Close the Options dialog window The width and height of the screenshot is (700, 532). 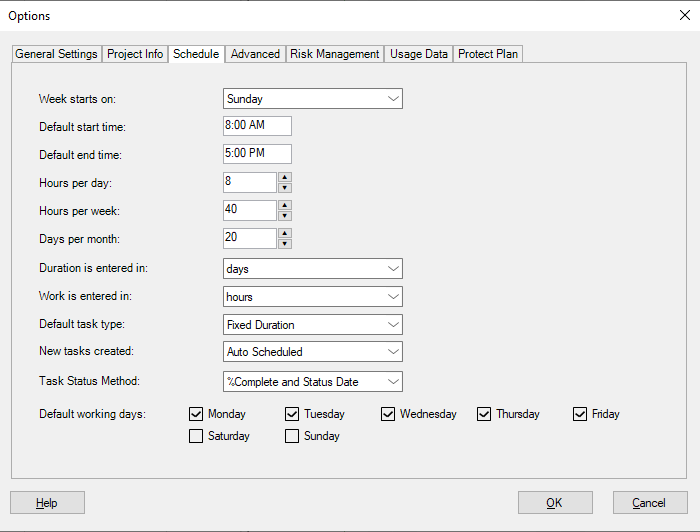pyautogui.click(x=684, y=15)
